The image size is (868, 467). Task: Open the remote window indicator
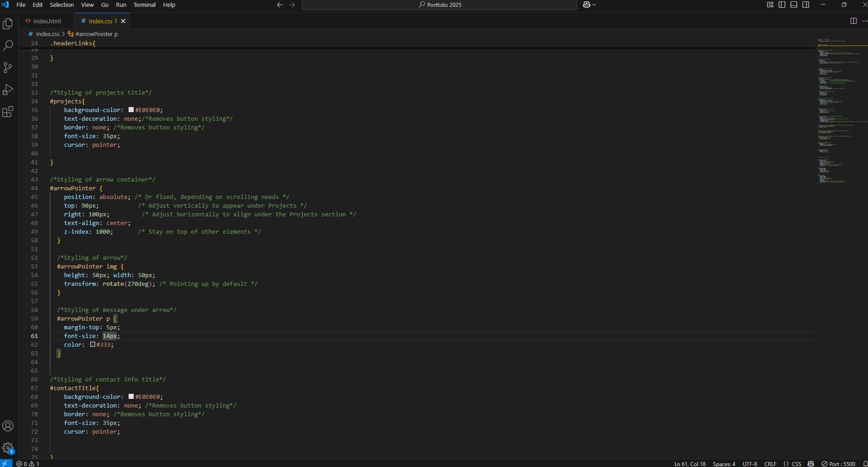(6, 463)
